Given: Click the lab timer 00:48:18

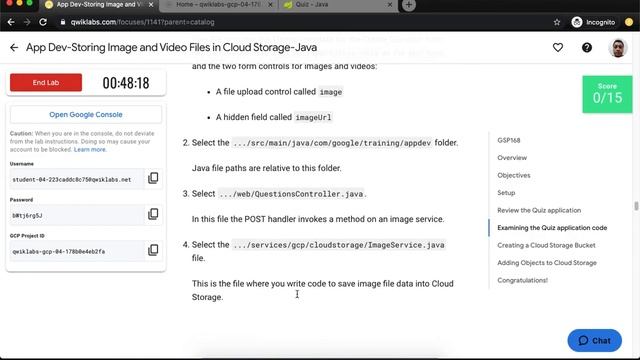Looking at the screenshot, I should coord(126,83).
